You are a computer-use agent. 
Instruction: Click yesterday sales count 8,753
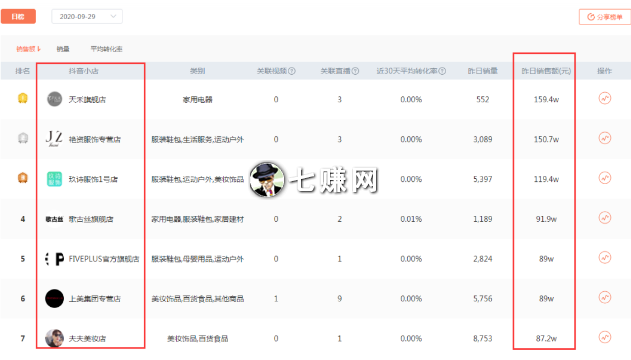pyautogui.click(x=483, y=338)
